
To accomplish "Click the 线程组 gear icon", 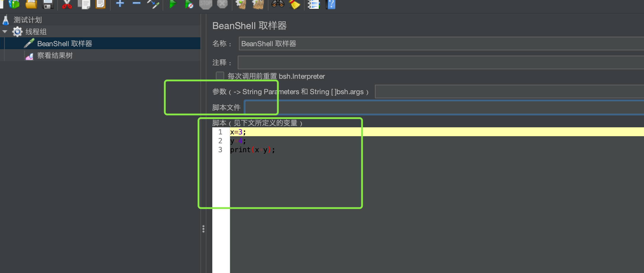I will click(x=17, y=32).
